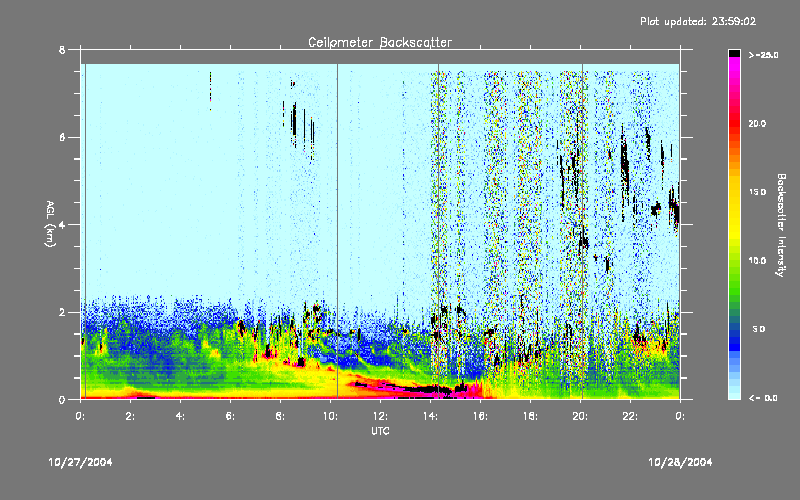Image resolution: width=800 pixels, height=500 pixels.
Task: Pick the green colorbar segment beside 10.0
Action: [734, 261]
